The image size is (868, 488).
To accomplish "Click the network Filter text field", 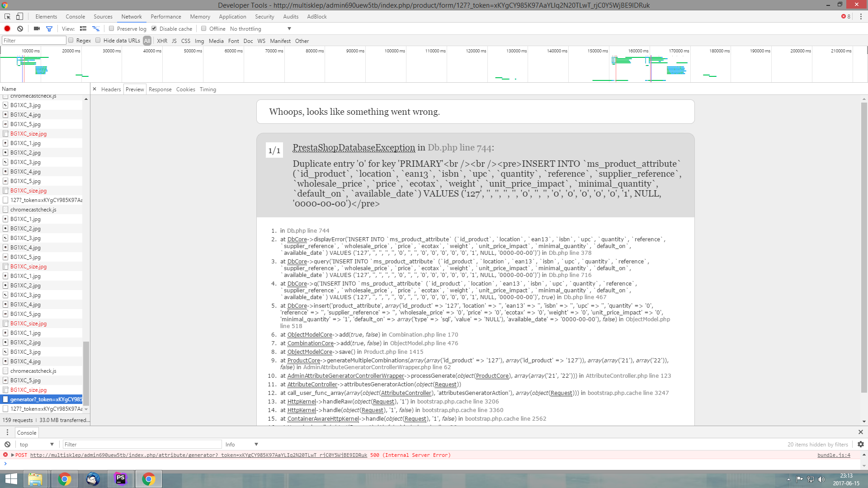I will 34,41.
